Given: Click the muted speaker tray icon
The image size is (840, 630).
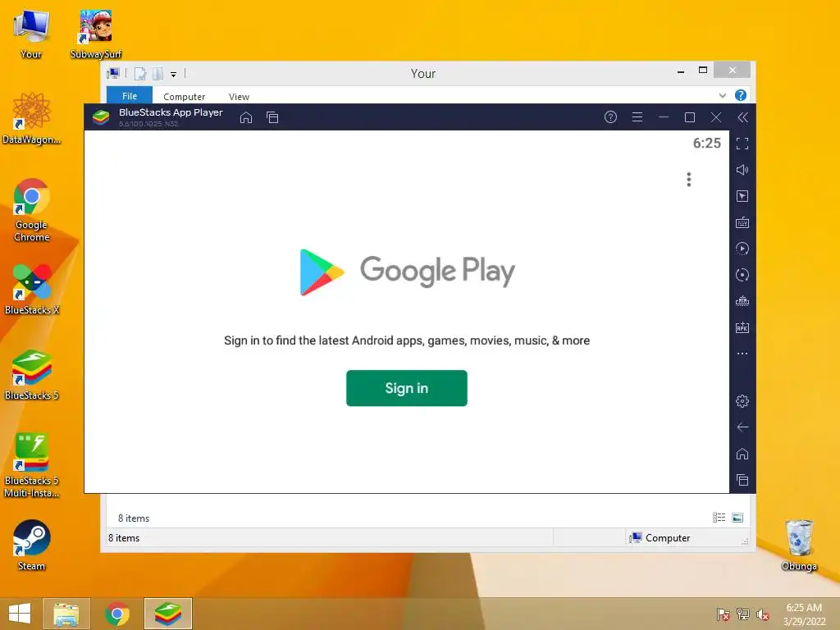Looking at the screenshot, I should point(763,614).
